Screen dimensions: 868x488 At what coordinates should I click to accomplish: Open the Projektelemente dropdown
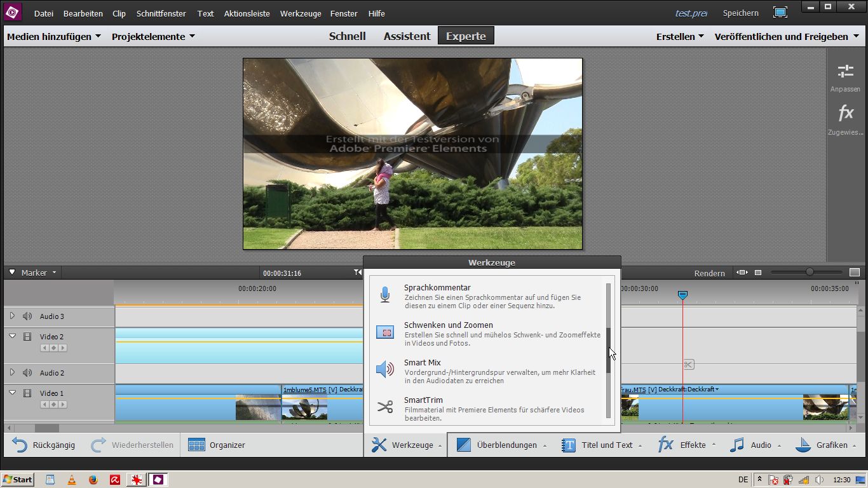coord(153,36)
